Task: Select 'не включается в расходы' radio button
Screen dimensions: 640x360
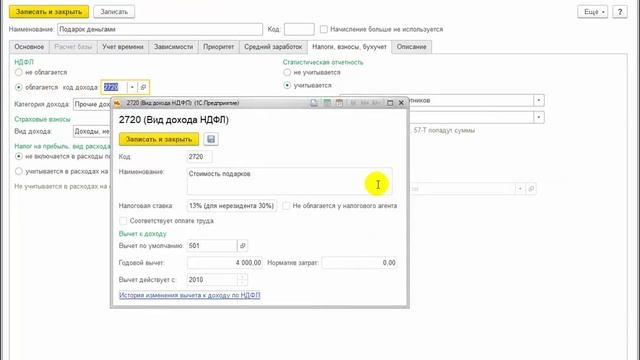Action: pos(18,156)
